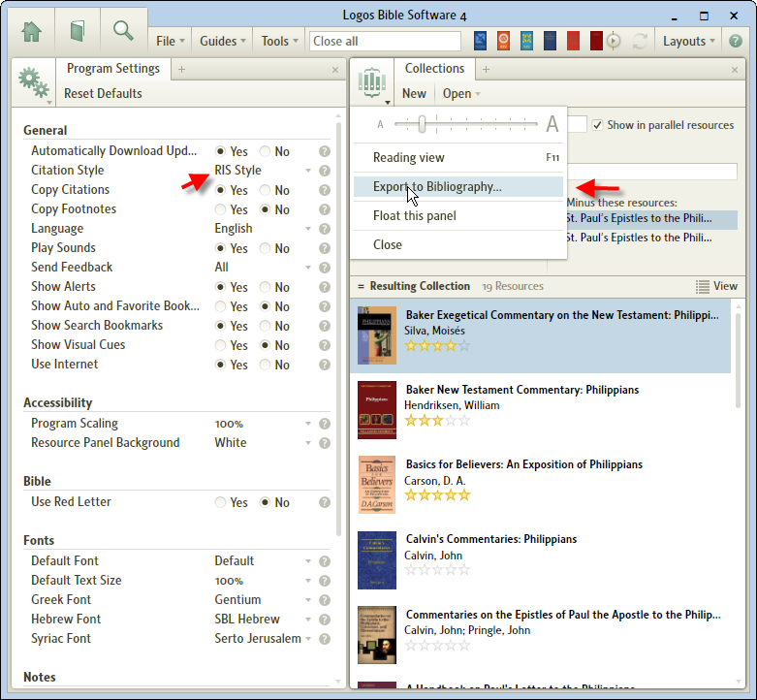The image size is (757, 700).
Task: Click help icon for Citation Style
Action: click(325, 171)
